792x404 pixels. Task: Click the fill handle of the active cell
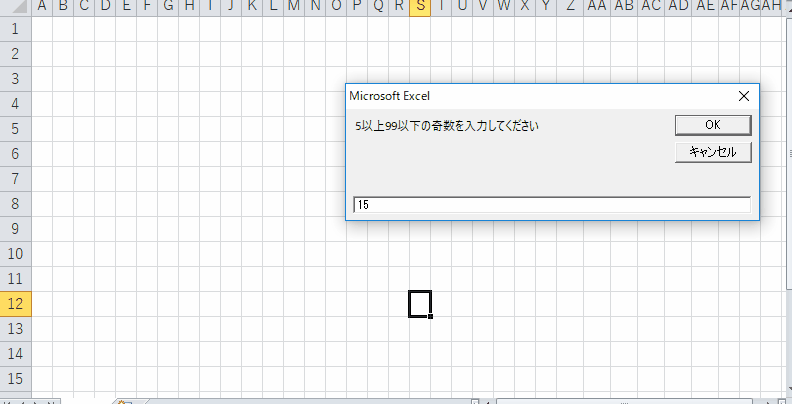coord(430,316)
